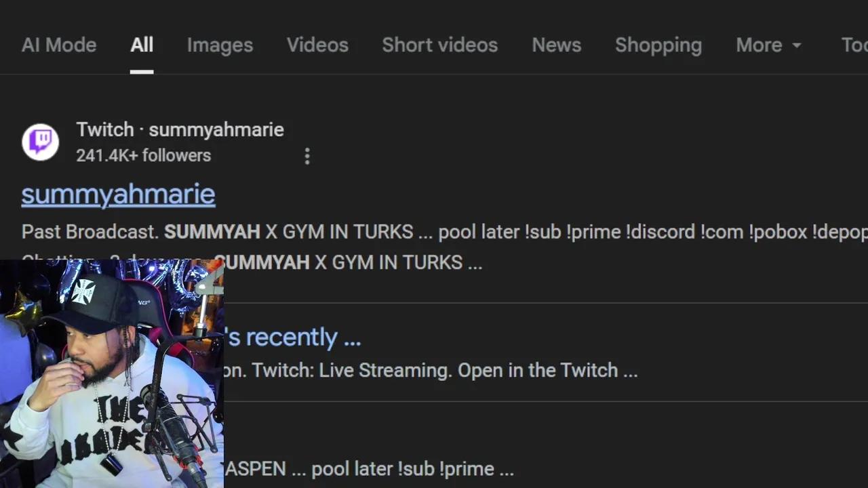Open the three-dot menu for the Twitch result

[x=307, y=157]
